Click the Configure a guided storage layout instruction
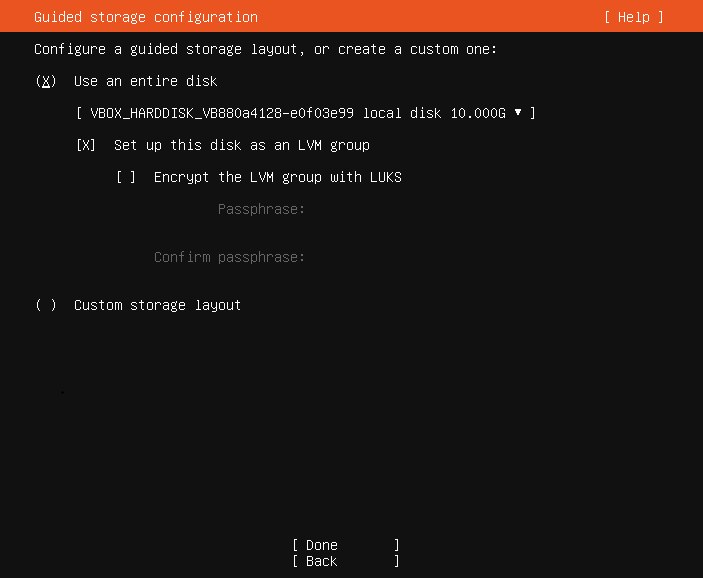Screen dimensions: 703x578 [x=265, y=49]
